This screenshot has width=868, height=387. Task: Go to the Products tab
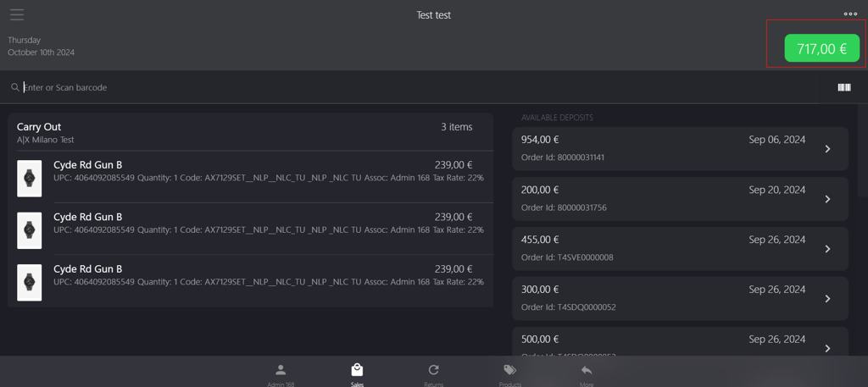click(x=509, y=375)
